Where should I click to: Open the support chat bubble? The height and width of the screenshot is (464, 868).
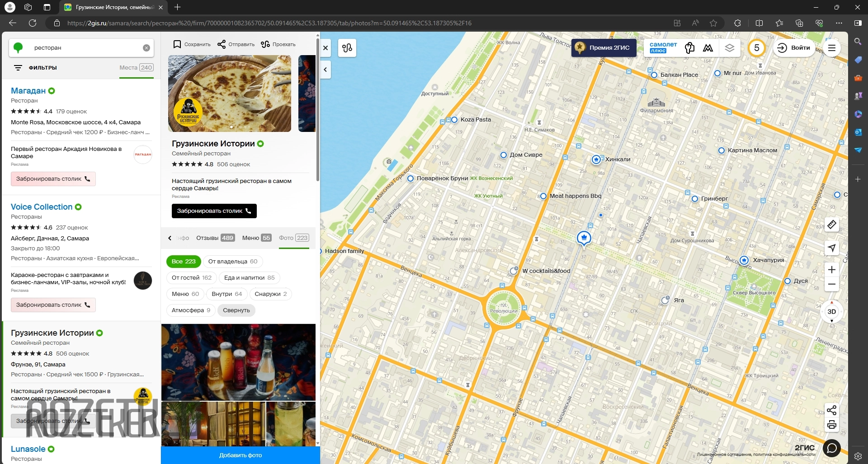831,448
